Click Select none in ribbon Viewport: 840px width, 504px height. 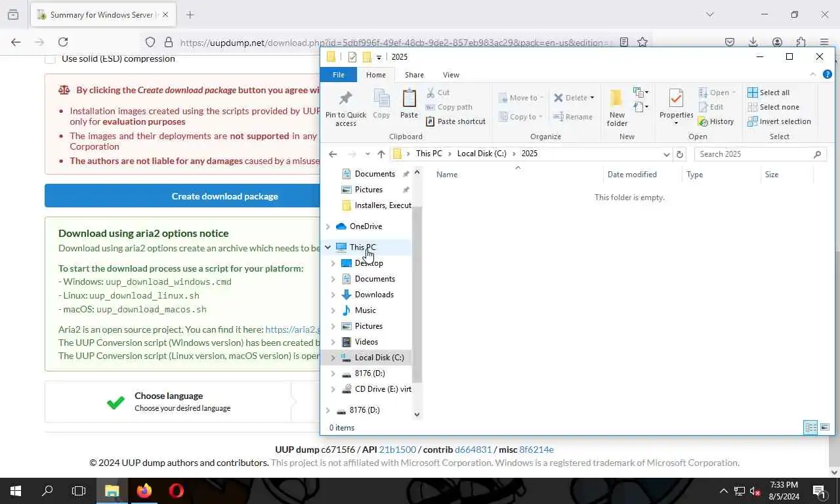pyautogui.click(x=773, y=107)
